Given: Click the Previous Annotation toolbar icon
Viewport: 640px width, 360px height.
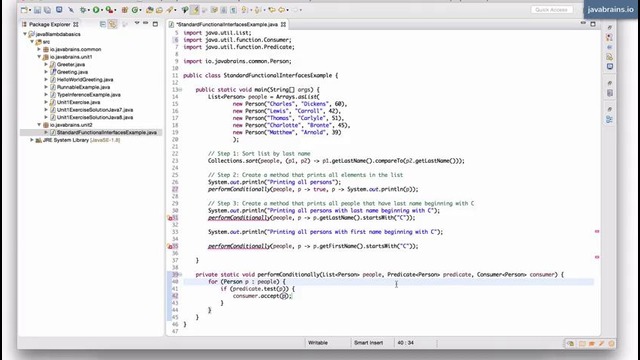Looking at the screenshot, I should click(x=258, y=10).
